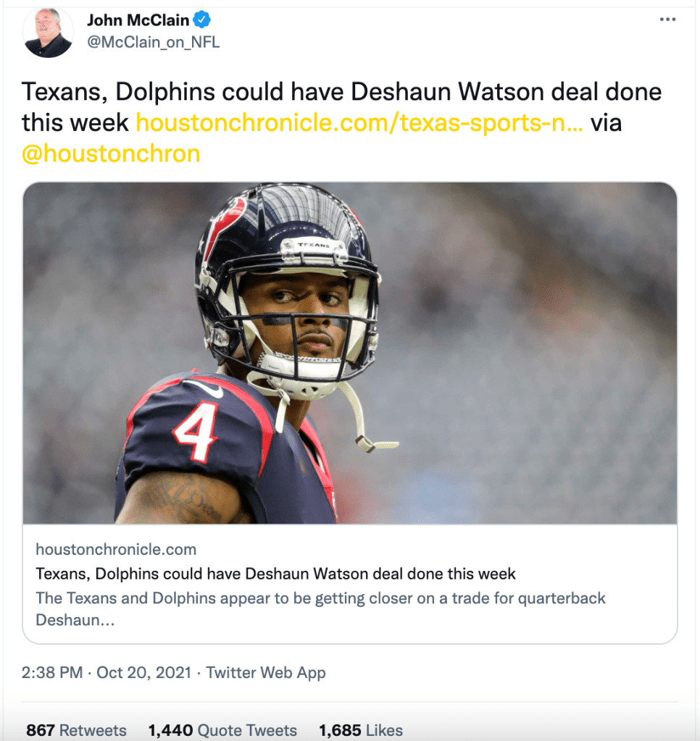Open John McClain display name
Viewport: 700px width, 741px height.
click(x=138, y=20)
